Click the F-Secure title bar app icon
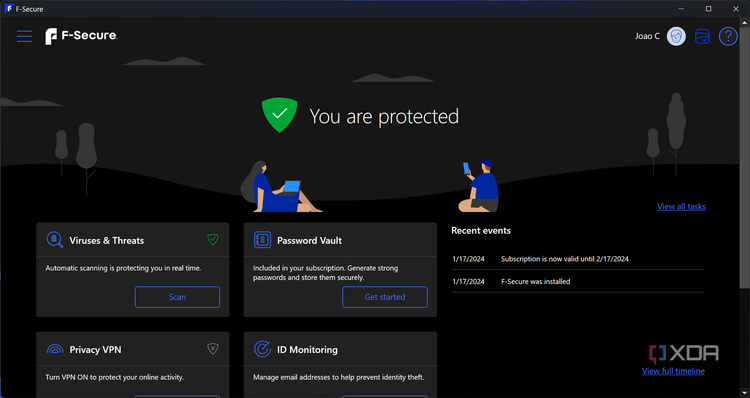Viewport: 750px width, 398px height. pyautogui.click(x=9, y=9)
